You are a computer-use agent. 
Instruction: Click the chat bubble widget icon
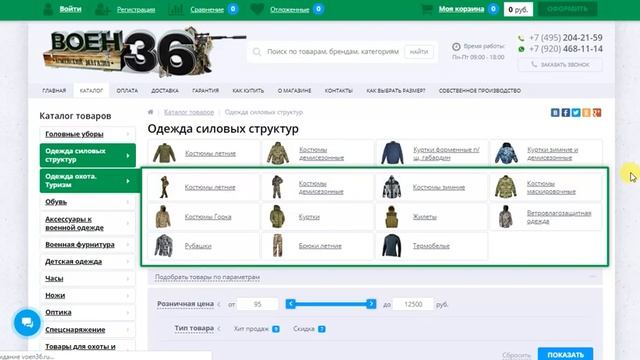coord(27,322)
